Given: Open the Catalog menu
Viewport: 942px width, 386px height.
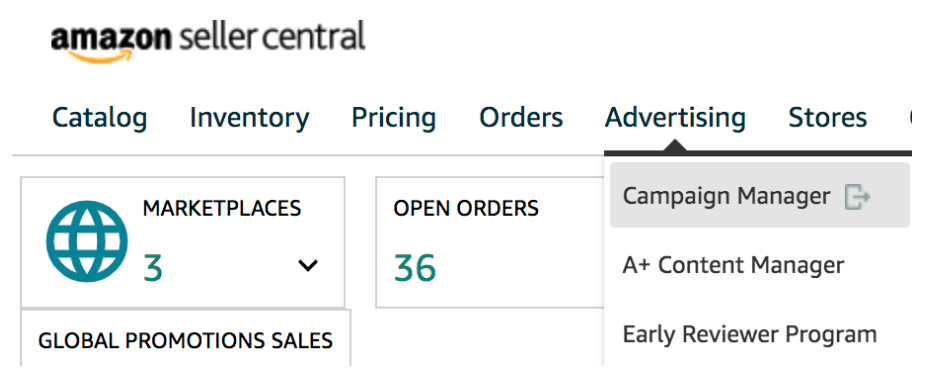Looking at the screenshot, I should click(x=100, y=118).
